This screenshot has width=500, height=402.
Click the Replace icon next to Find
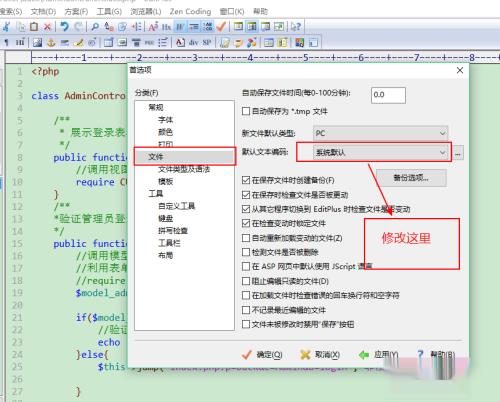(109, 26)
